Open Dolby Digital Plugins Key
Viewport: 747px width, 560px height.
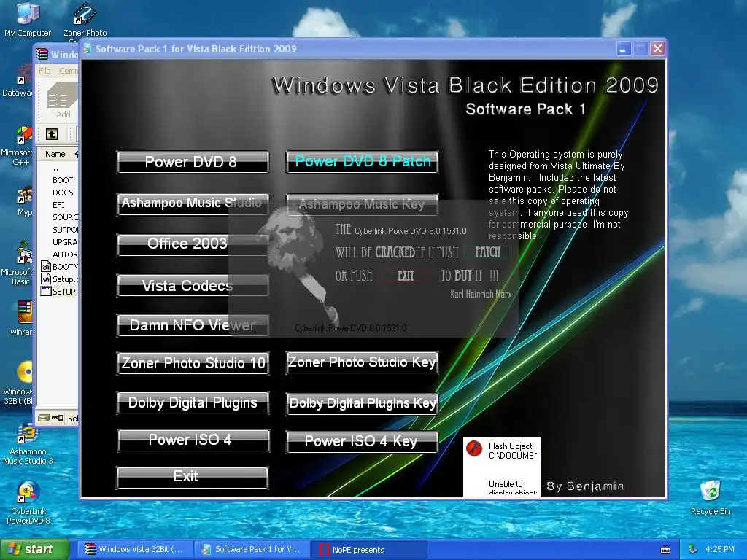tap(362, 403)
